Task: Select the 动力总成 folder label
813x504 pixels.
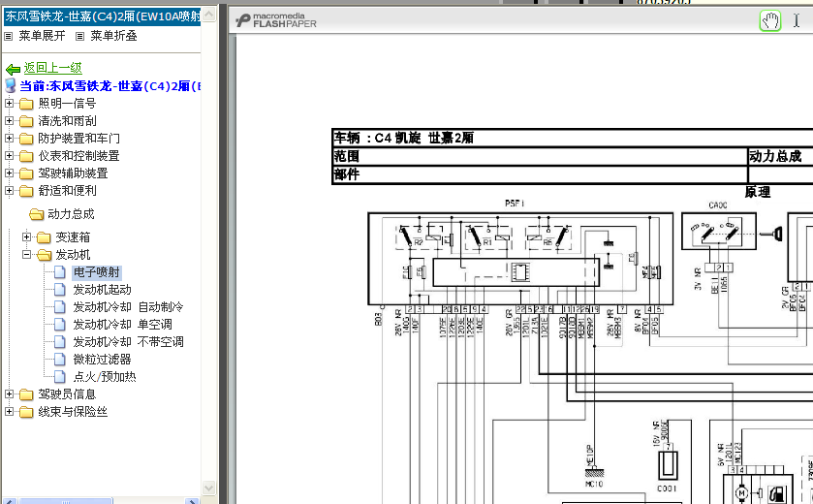Action: click(x=71, y=213)
